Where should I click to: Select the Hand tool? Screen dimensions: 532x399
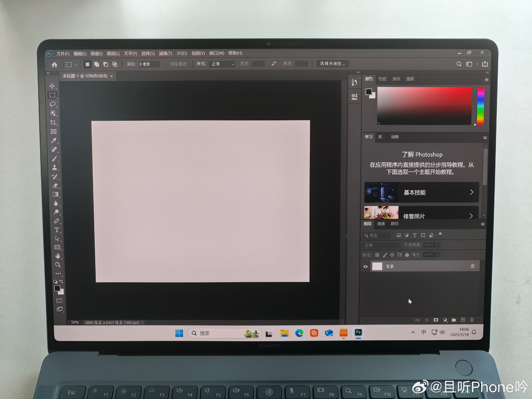pyautogui.click(x=58, y=256)
